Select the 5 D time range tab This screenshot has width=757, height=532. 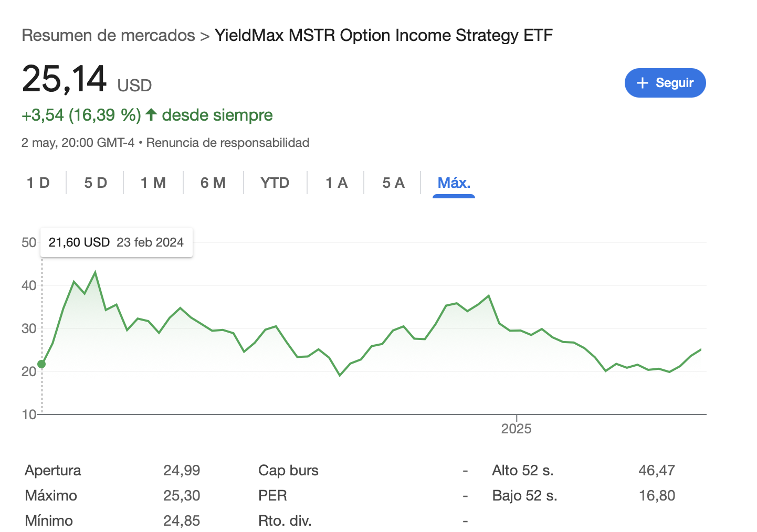(x=96, y=183)
